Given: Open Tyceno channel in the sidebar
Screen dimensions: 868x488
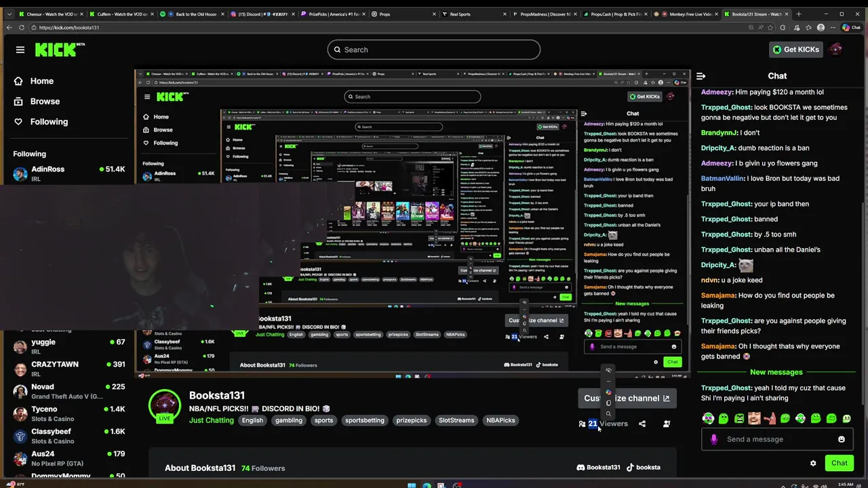Looking at the screenshot, I should [x=69, y=413].
